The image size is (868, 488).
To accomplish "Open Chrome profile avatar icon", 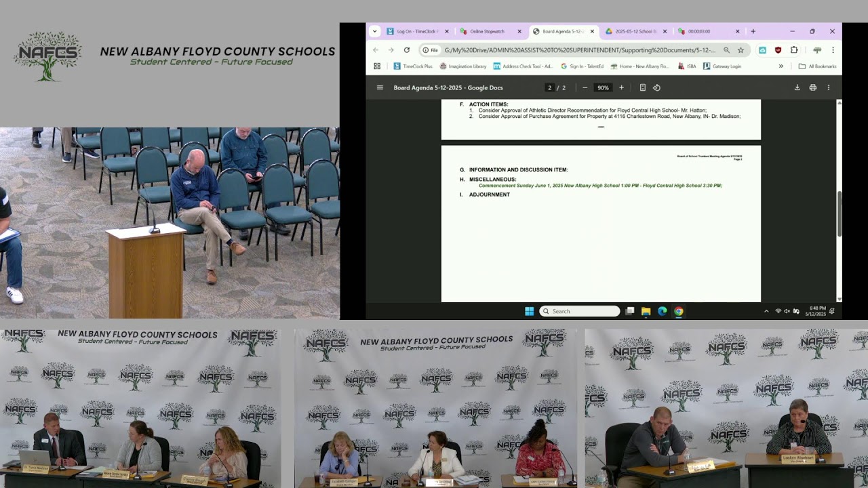I will point(817,50).
